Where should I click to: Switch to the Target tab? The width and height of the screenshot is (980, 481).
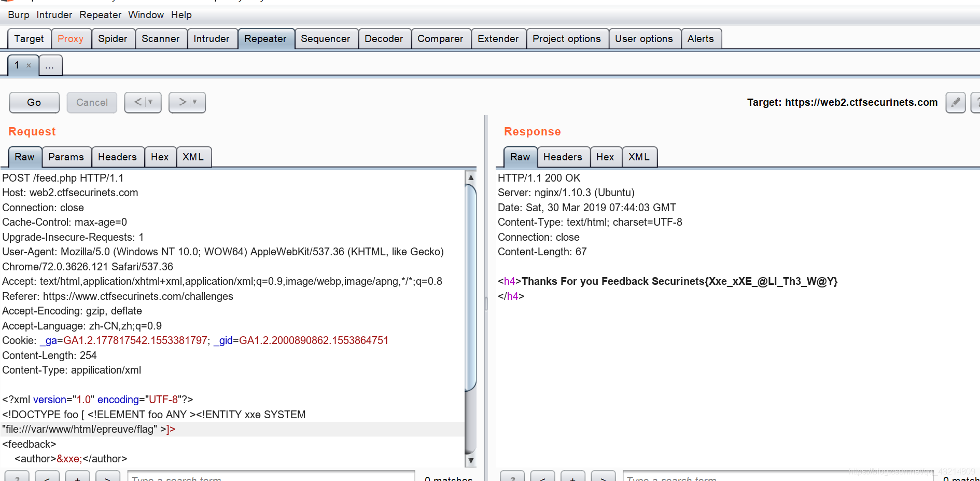29,39
